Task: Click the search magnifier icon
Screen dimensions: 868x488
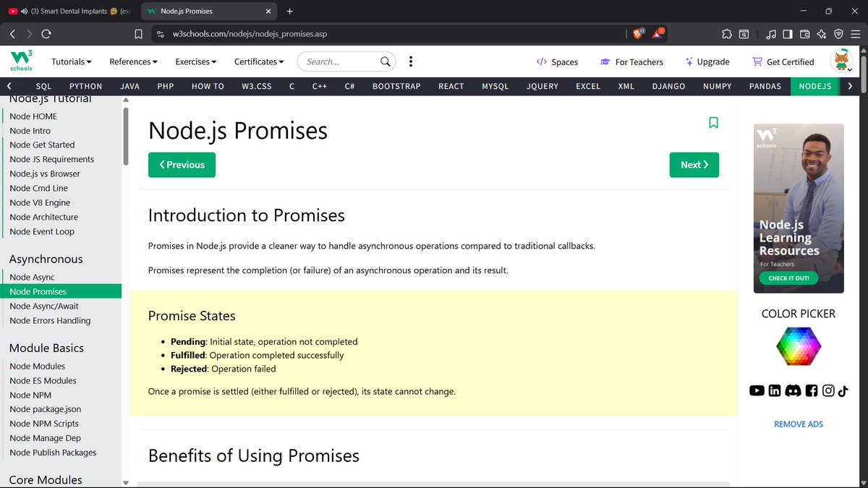Action: pyautogui.click(x=386, y=61)
